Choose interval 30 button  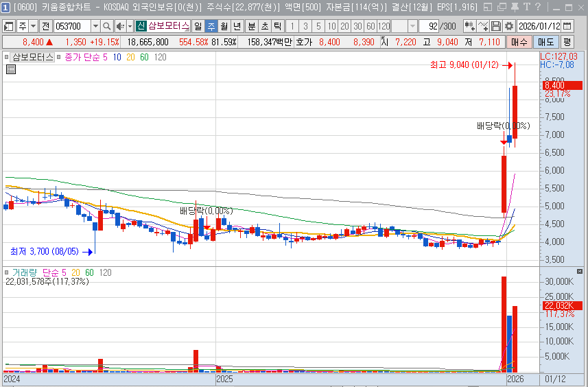pyautogui.click(x=358, y=26)
